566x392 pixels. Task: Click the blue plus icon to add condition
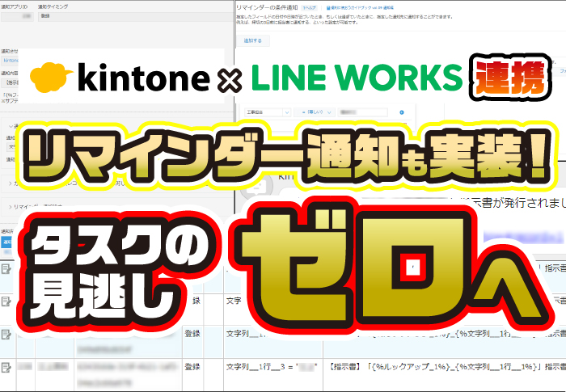402,112
